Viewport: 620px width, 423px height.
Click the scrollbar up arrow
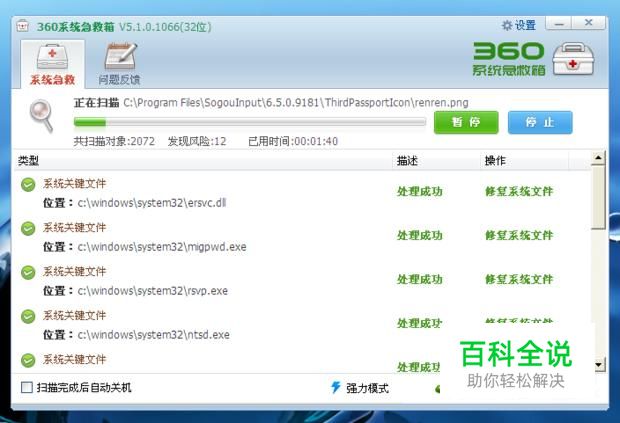599,158
